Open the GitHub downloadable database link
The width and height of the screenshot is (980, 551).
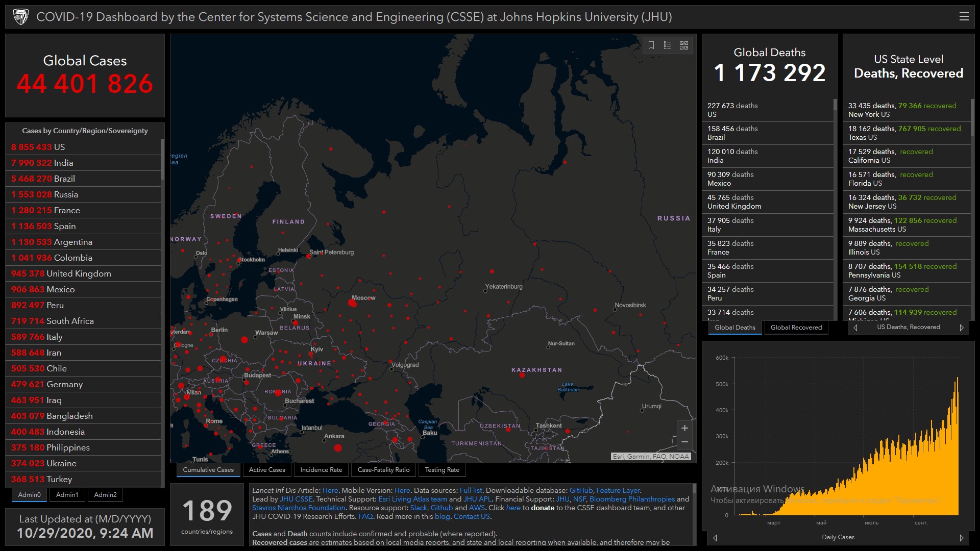click(x=581, y=490)
